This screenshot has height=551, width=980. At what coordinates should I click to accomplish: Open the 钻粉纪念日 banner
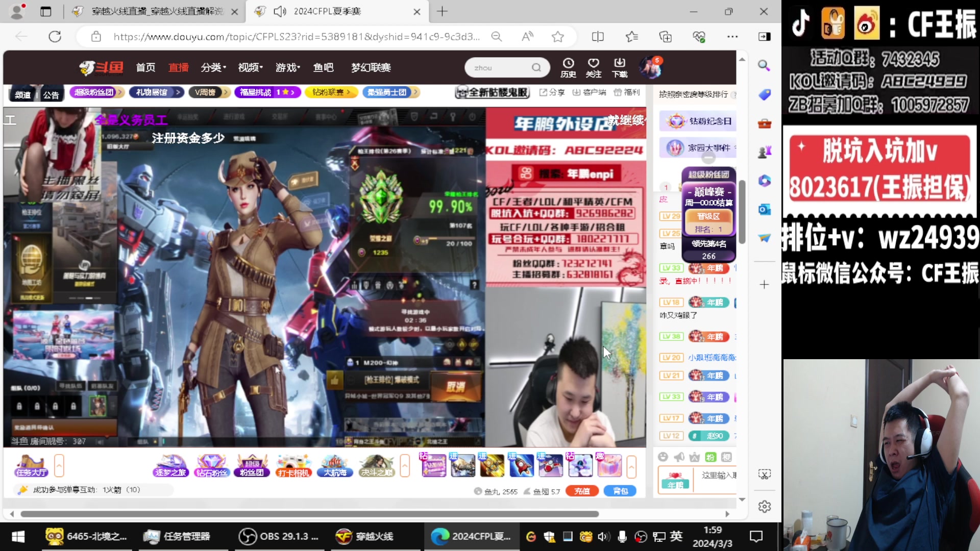[698, 121]
